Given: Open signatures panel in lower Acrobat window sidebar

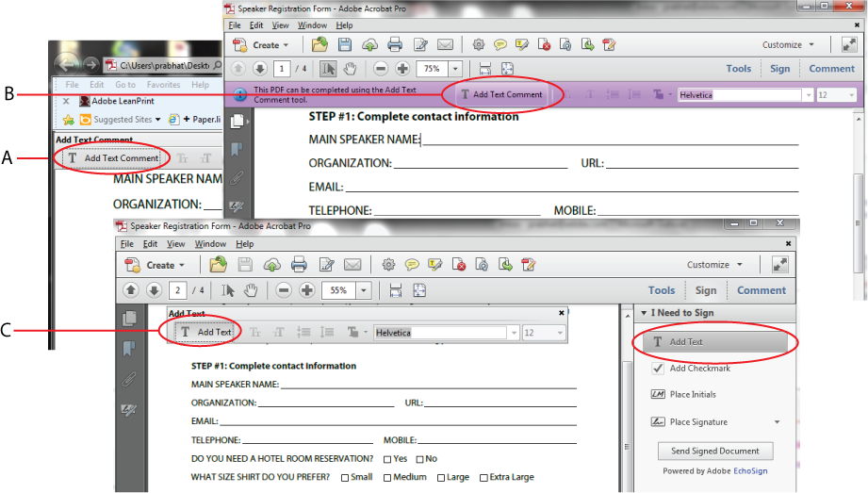Looking at the screenshot, I should [128, 410].
